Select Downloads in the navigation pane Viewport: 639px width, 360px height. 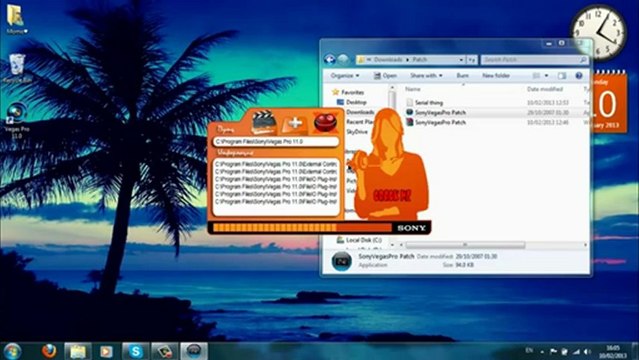(360, 112)
